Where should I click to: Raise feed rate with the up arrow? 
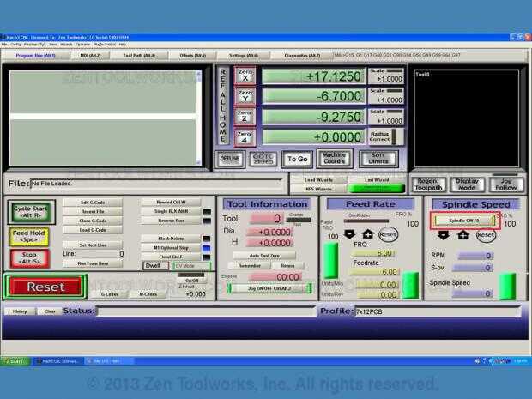point(368,233)
